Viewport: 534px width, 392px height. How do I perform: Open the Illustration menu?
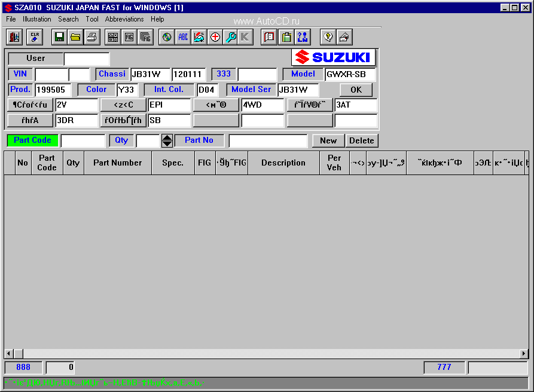pos(37,19)
